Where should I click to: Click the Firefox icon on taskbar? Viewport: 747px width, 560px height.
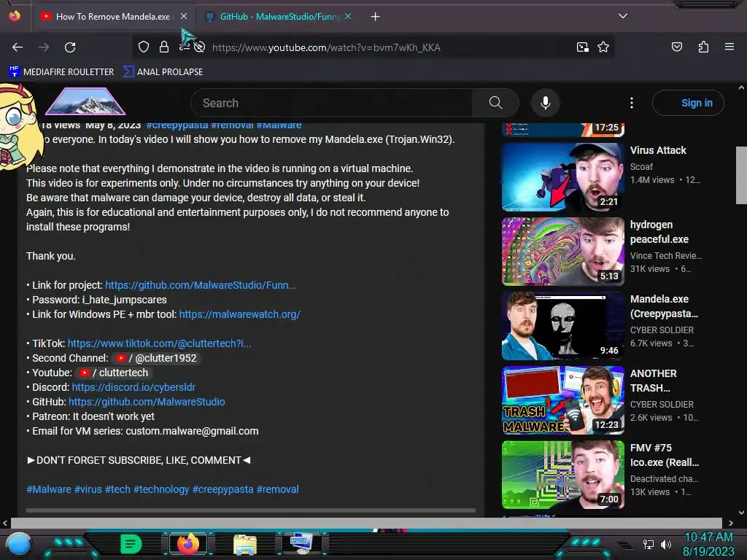point(187,543)
